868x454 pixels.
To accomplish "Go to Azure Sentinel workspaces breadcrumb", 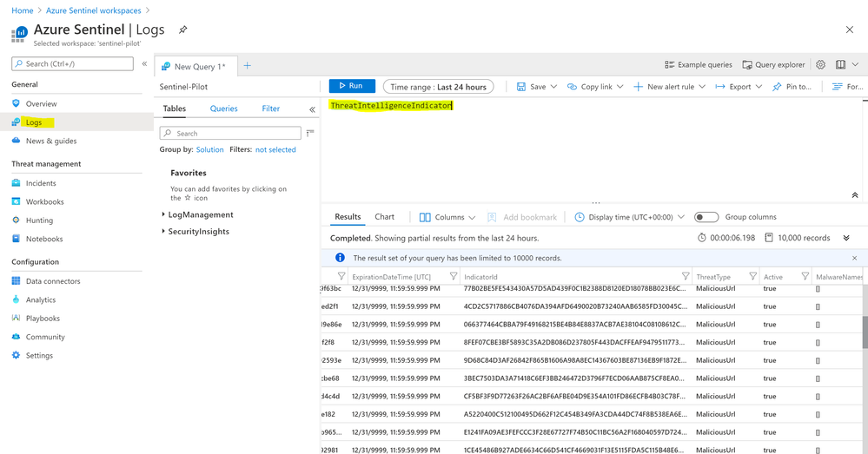I will tap(94, 10).
